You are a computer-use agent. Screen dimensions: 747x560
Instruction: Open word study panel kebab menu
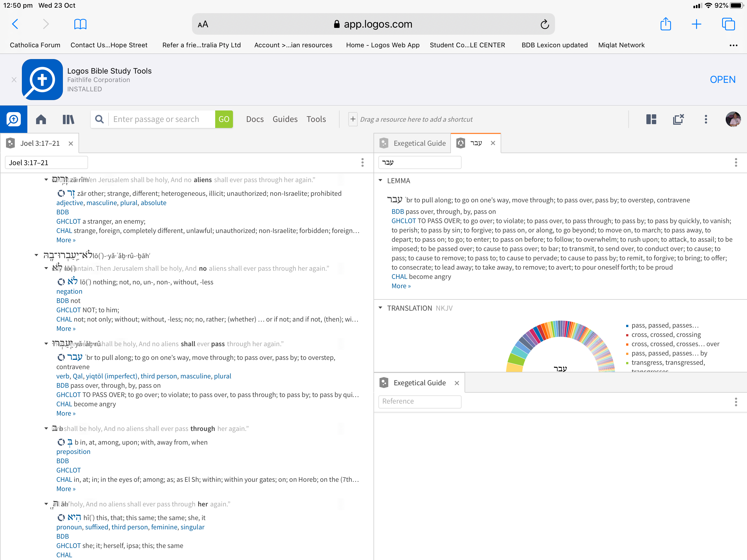(x=736, y=162)
